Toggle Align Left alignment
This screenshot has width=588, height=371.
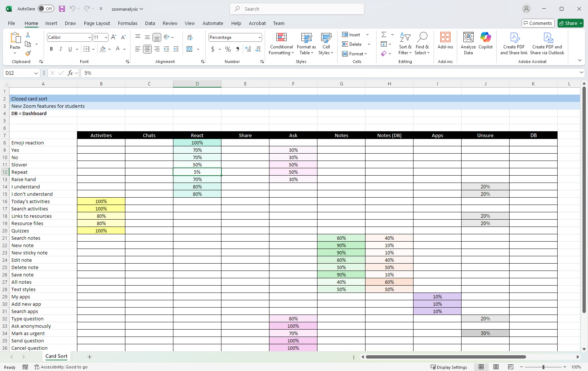click(x=137, y=49)
